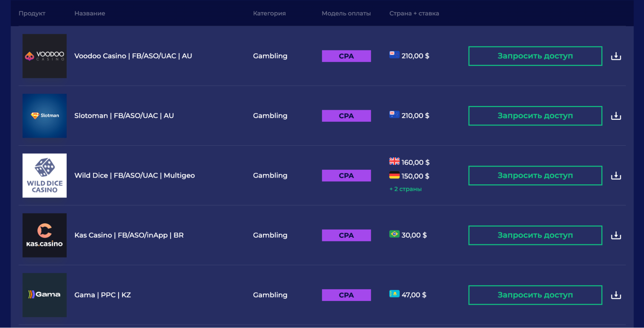Click the CPA badge for Voodoo Casino
Screen dimensions: 644x328
(x=346, y=56)
